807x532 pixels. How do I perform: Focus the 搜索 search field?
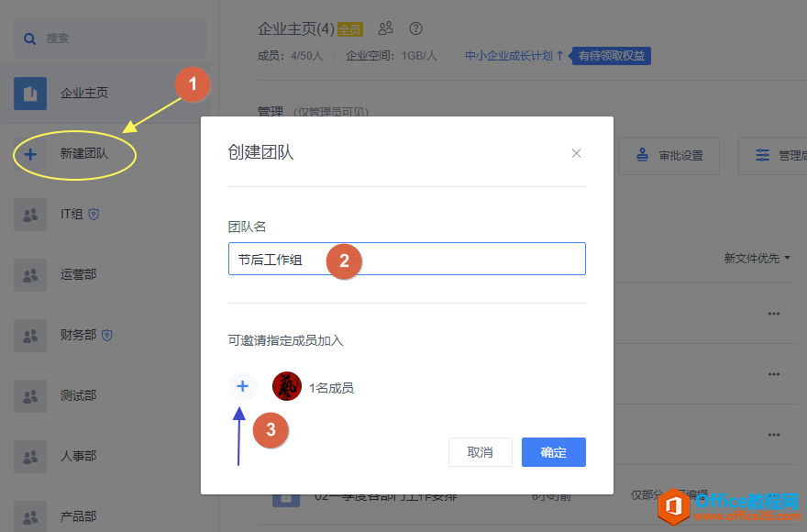pos(110,39)
